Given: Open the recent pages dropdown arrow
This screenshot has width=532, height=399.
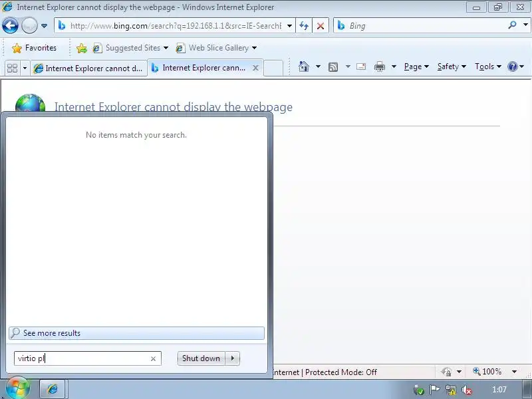Looking at the screenshot, I should 44,26.
